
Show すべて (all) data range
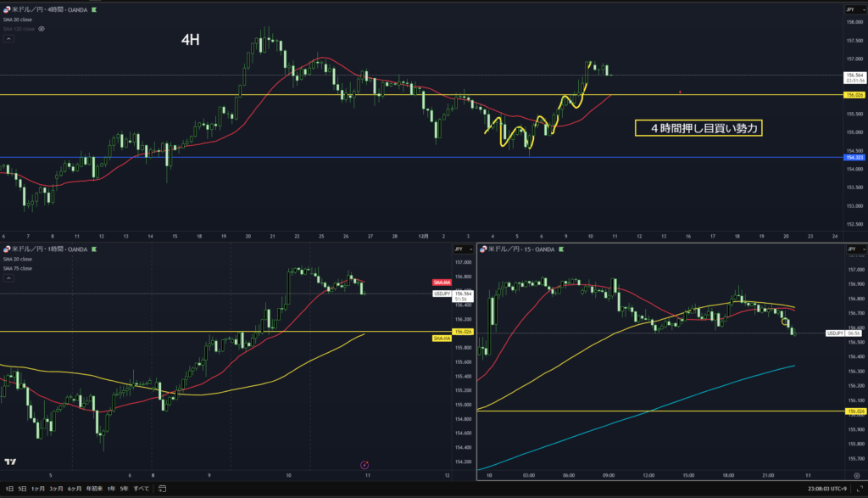(142, 489)
